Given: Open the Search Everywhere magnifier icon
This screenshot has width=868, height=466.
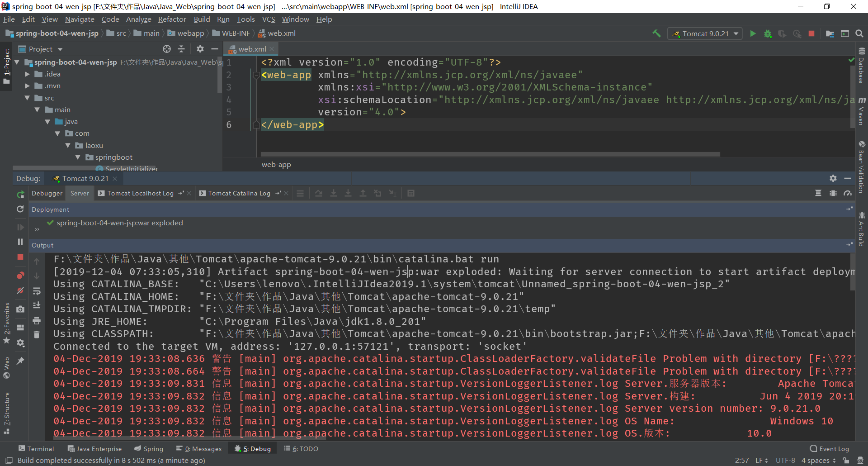Looking at the screenshot, I should click(859, 33).
